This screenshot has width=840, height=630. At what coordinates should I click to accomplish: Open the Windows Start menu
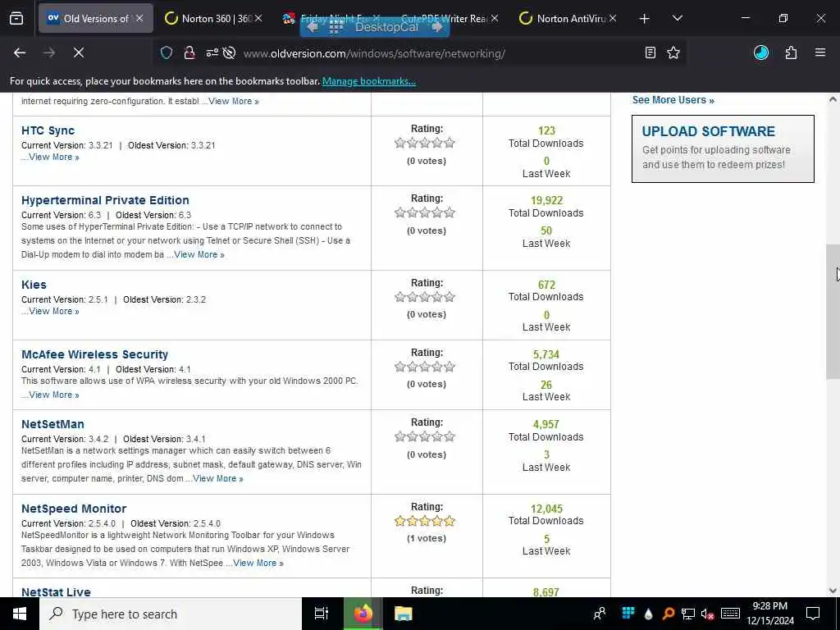(x=20, y=614)
